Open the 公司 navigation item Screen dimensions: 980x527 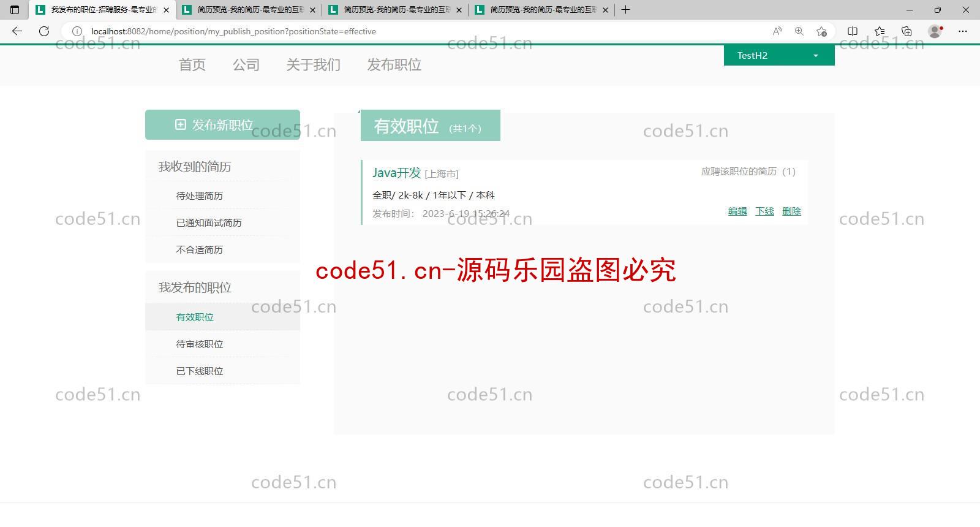coord(246,65)
